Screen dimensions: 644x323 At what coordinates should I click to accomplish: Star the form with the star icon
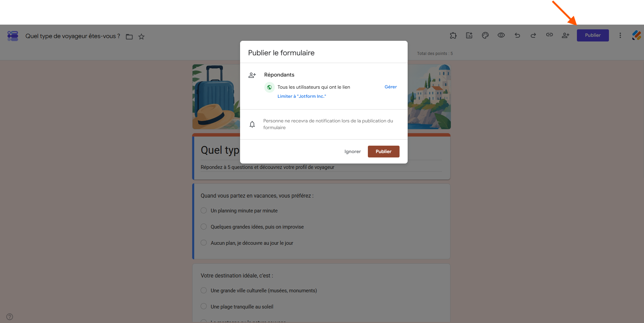[141, 36]
